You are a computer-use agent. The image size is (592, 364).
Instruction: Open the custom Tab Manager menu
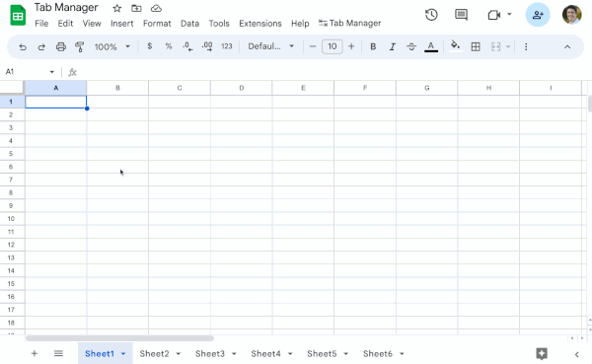coord(349,24)
